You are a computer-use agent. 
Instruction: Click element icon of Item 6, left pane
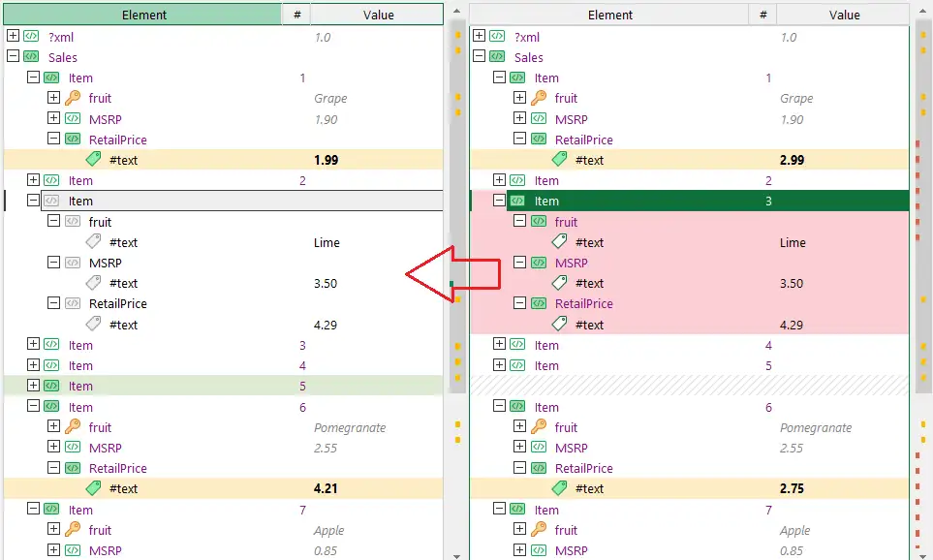(51, 407)
